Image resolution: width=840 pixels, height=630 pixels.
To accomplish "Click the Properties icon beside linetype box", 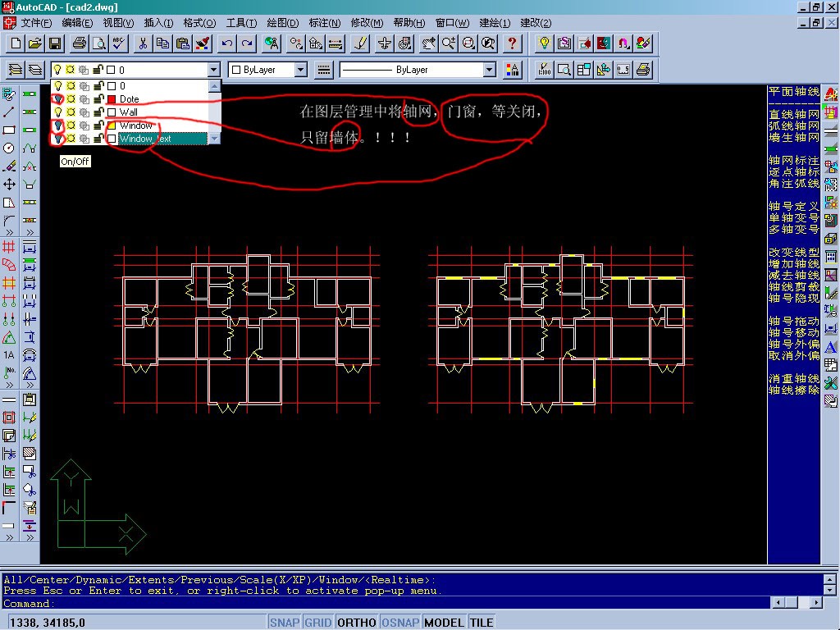I will point(512,70).
